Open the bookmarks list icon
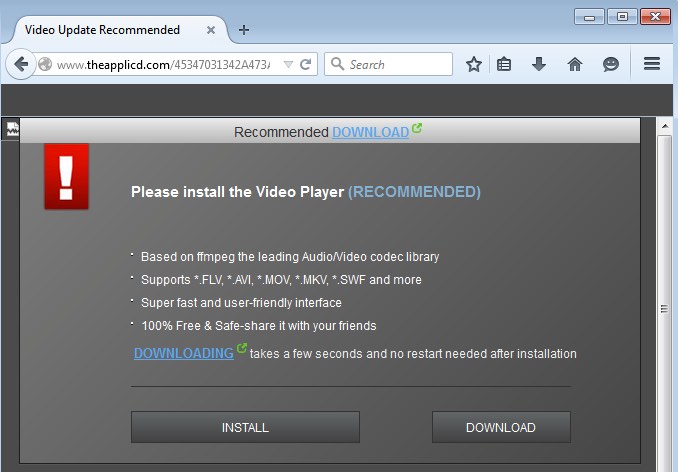The height and width of the screenshot is (472, 678). pos(505,64)
